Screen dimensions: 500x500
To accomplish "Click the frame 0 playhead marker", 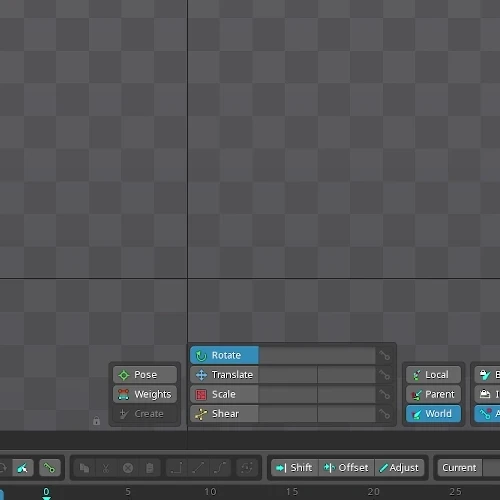I will pyautogui.click(x=46, y=493).
